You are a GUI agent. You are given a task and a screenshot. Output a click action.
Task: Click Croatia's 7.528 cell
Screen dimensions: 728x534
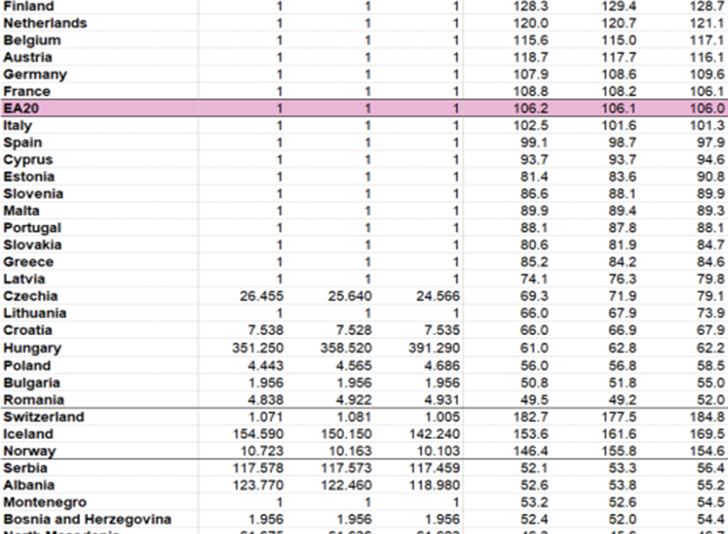click(351, 331)
